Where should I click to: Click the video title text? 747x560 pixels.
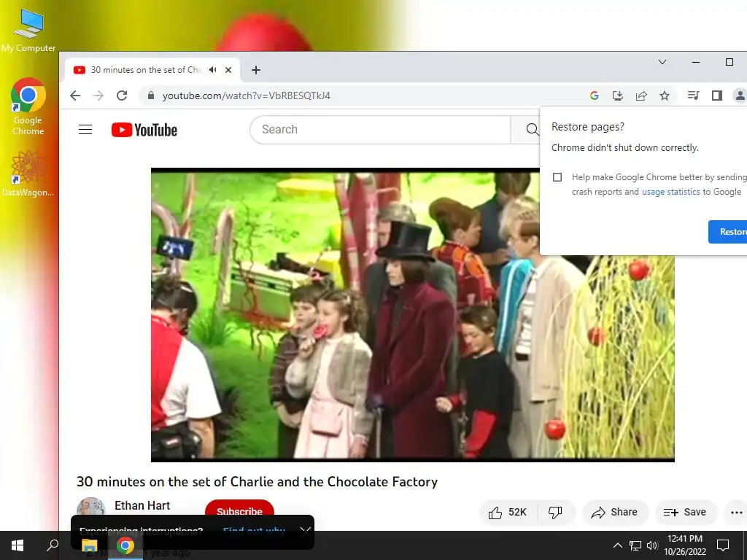pyautogui.click(x=258, y=482)
